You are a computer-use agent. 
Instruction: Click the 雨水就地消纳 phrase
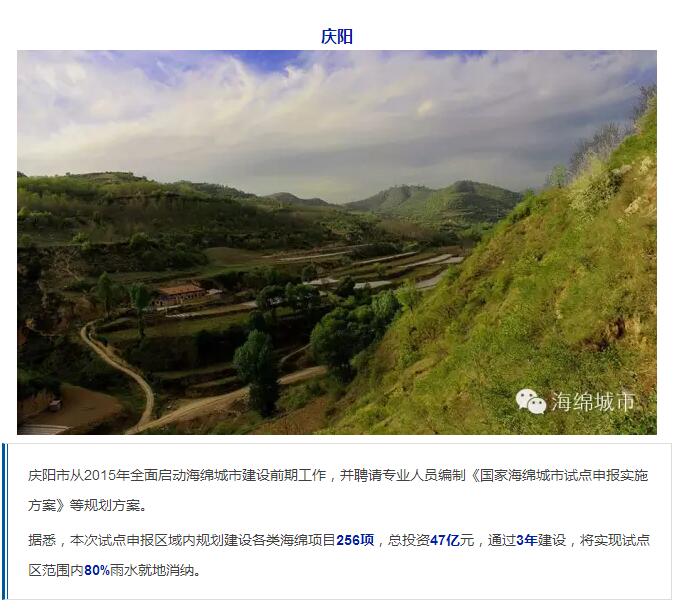point(155,570)
